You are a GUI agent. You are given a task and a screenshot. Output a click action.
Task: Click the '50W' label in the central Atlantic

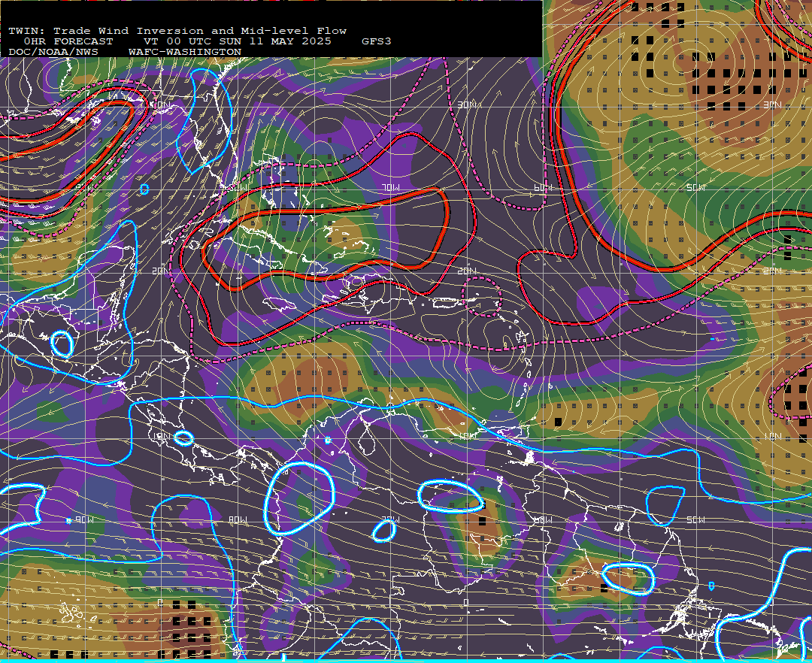pos(695,187)
